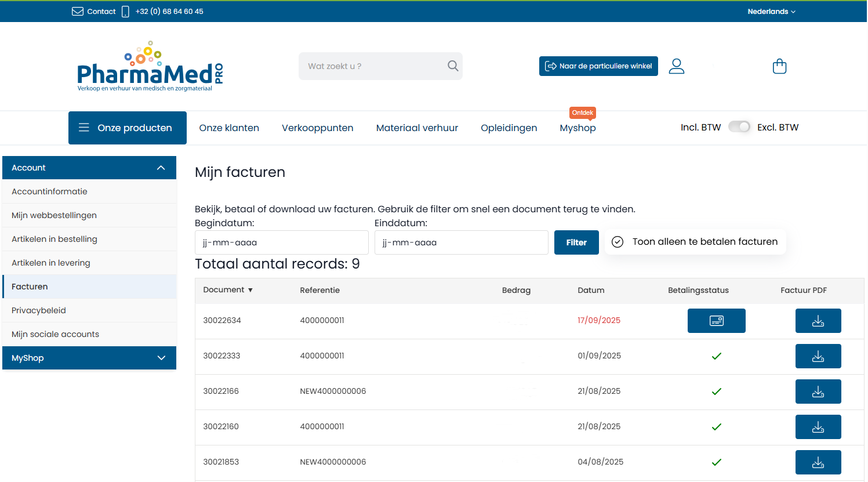The width and height of the screenshot is (868, 482).
Task: Toggle Incl./Excl. BTW switch
Action: tap(739, 127)
